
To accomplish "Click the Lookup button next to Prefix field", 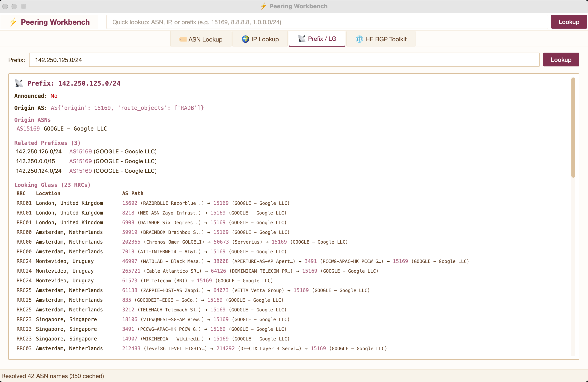I will [x=561, y=60].
